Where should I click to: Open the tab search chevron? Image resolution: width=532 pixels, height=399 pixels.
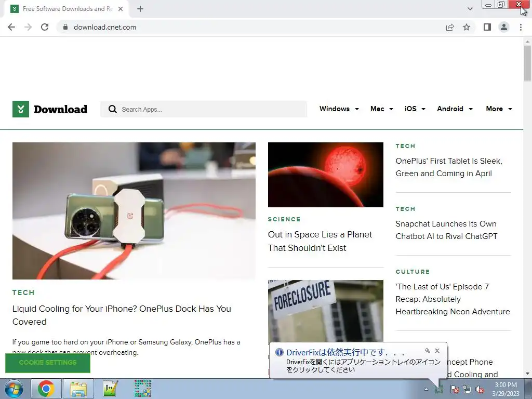tap(470, 9)
